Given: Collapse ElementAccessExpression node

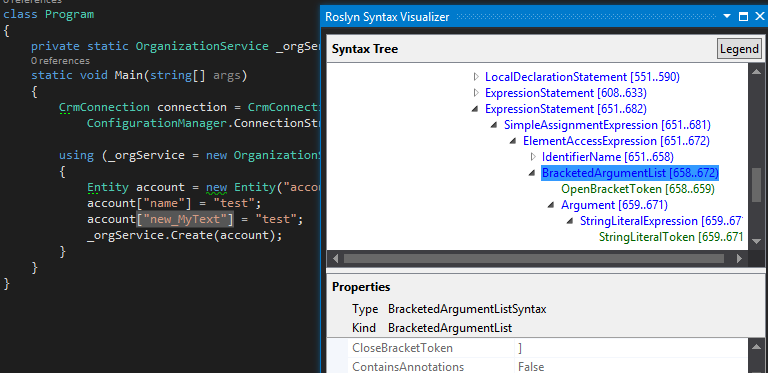Looking at the screenshot, I should click(x=514, y=141).
